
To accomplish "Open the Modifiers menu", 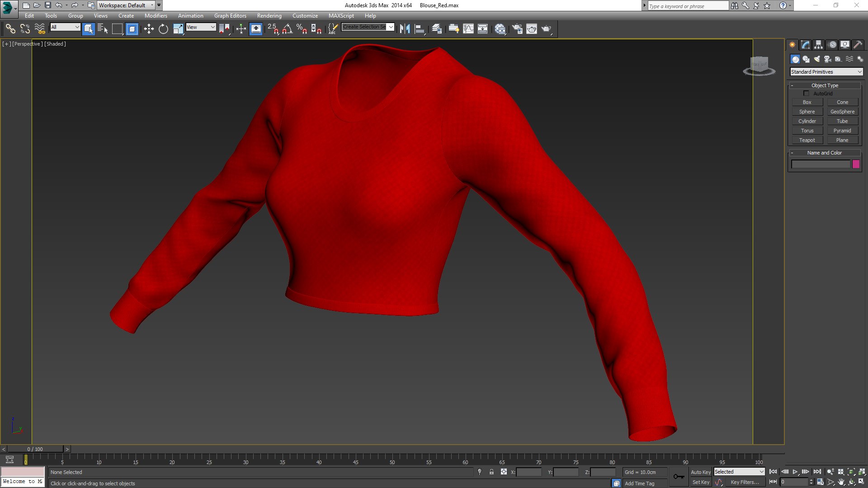I will pos(156,15).
